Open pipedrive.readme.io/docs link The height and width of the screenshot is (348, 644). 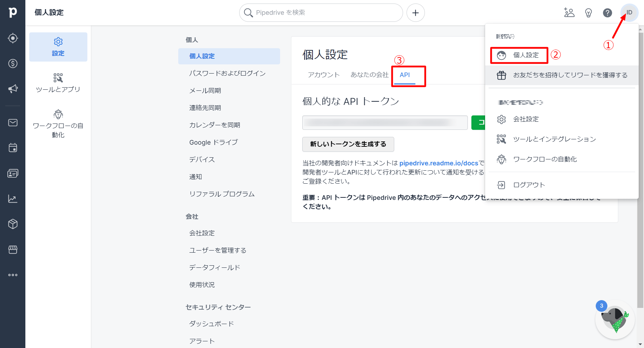pos(439,163)
